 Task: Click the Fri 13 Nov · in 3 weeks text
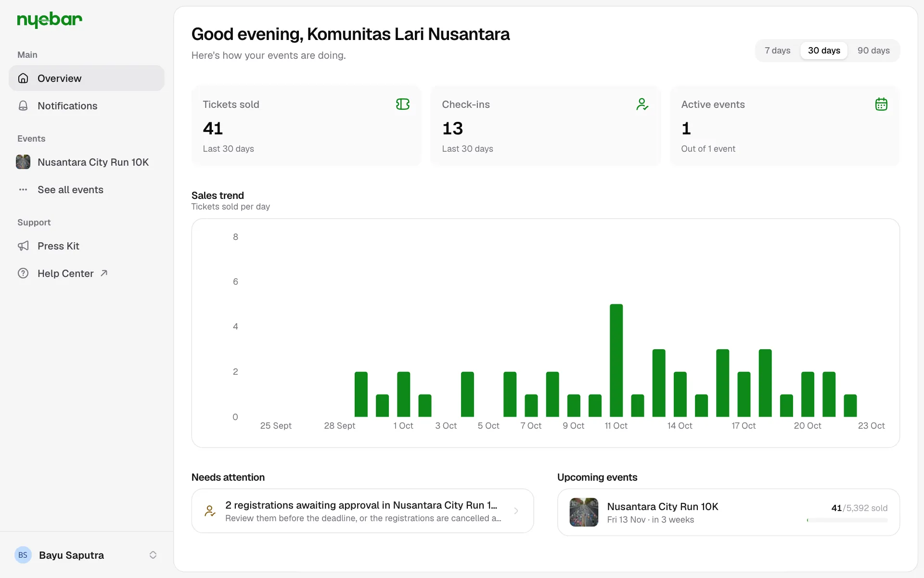[650, 520]
